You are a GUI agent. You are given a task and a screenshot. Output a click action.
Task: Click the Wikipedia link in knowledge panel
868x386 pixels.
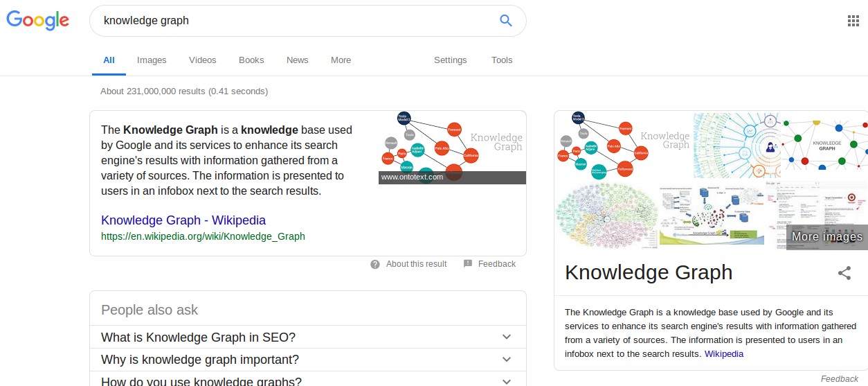pyautogui.click(x=724, y=354)
